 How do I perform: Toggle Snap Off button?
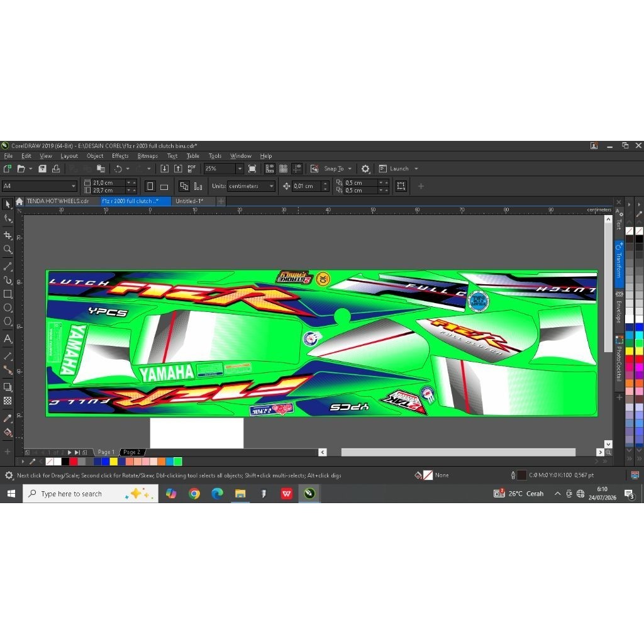[x=314, y=169]
